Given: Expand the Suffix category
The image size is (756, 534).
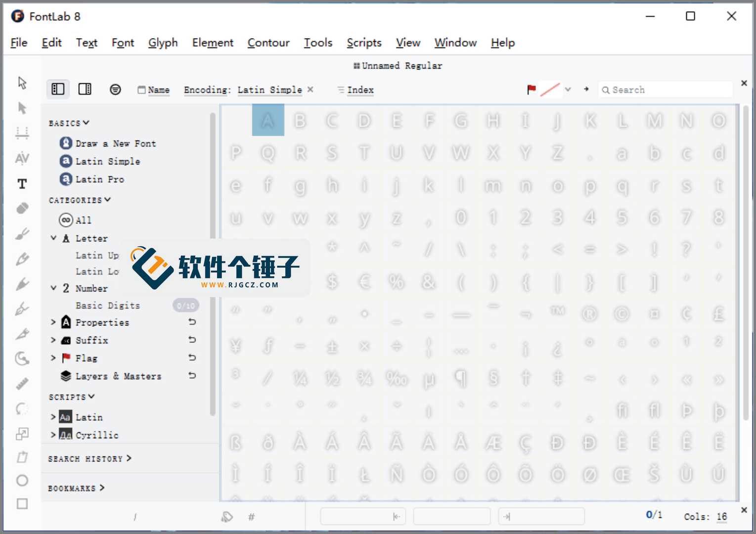Looking at the screenshot, I should tap(53, 340).
